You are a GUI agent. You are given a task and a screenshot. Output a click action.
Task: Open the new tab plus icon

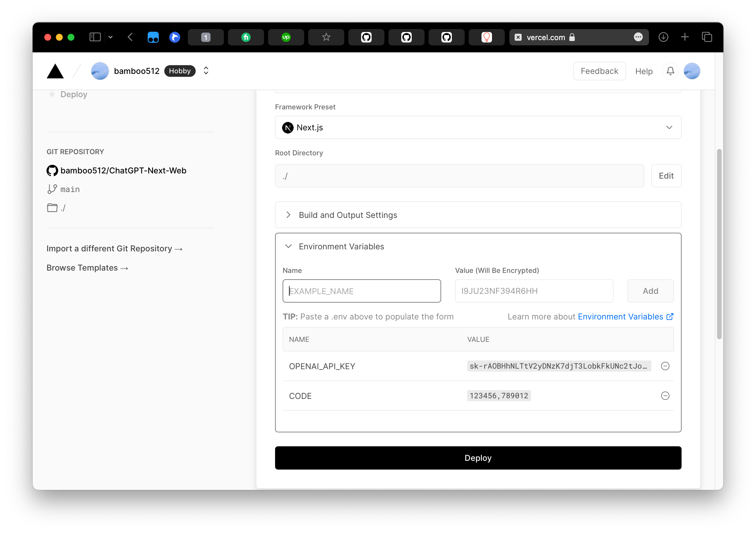click(x=684, y=37)
